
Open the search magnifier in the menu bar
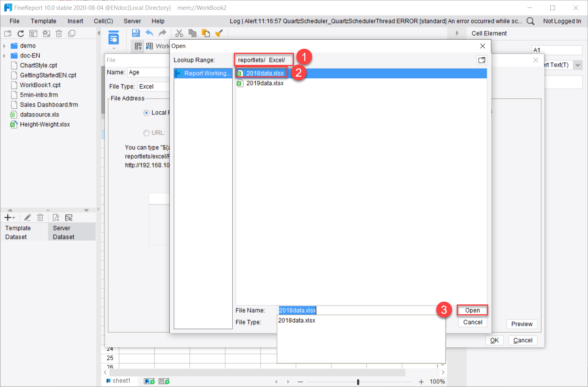point(531,21)
